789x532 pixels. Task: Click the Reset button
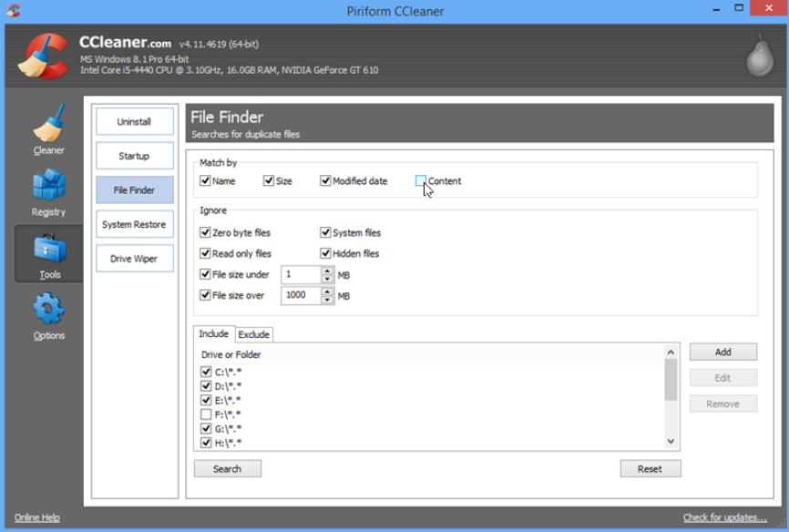coord(651,468)
